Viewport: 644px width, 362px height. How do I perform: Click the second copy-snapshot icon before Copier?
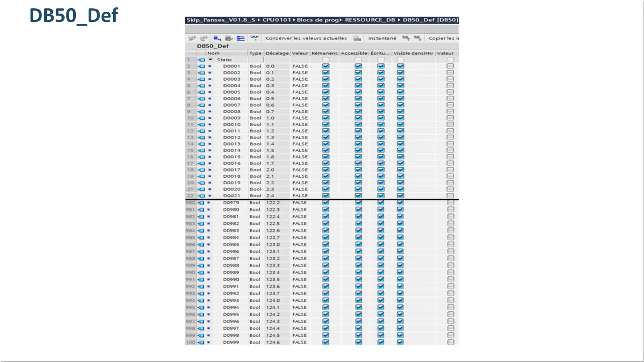coord(417,38)
